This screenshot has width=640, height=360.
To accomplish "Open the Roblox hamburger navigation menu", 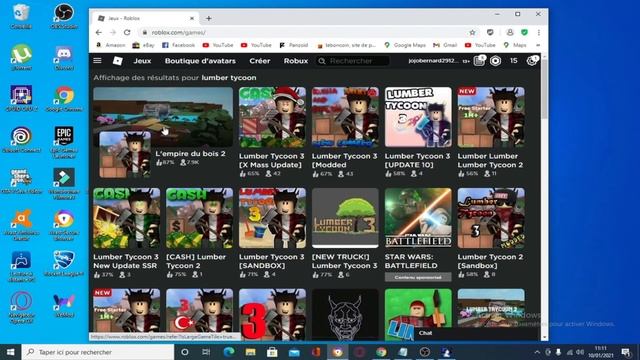I will pyautogui.click(x=97, y=61).
